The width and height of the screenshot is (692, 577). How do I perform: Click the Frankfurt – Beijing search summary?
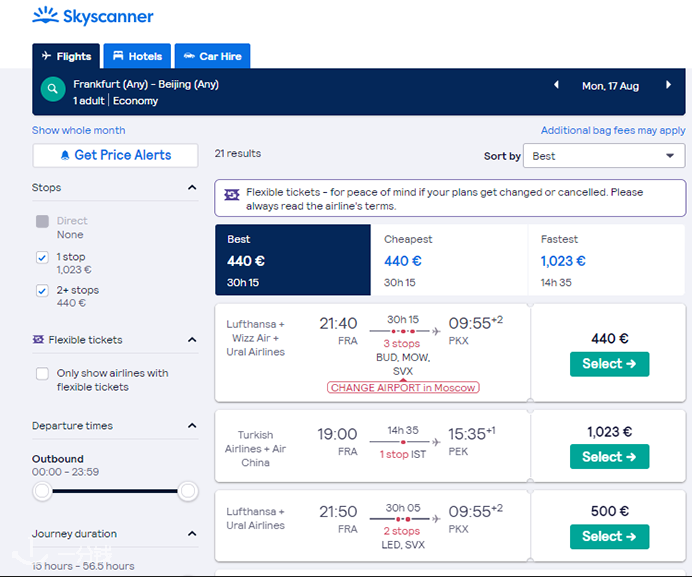146,92
